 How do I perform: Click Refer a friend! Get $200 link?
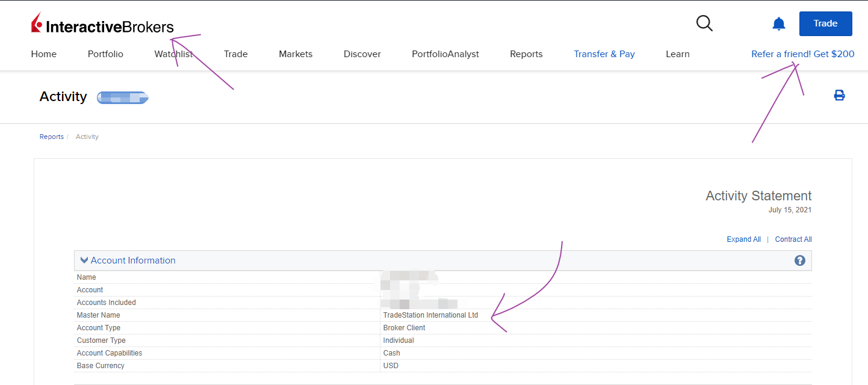click(x=803, y=54)
